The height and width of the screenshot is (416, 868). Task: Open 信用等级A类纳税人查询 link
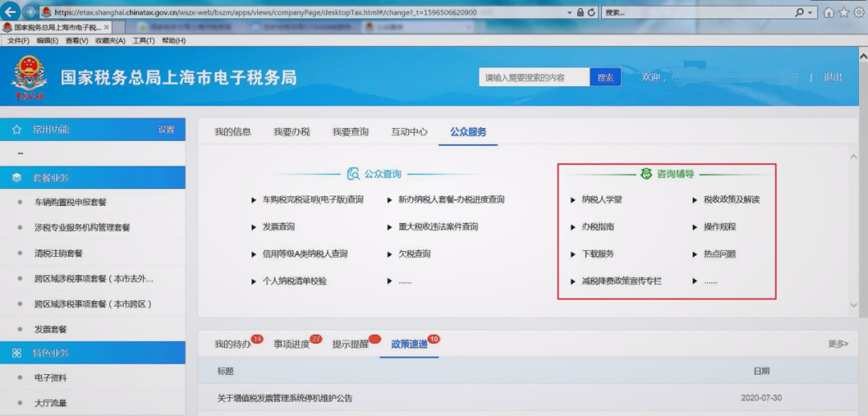tap(305, 253)
